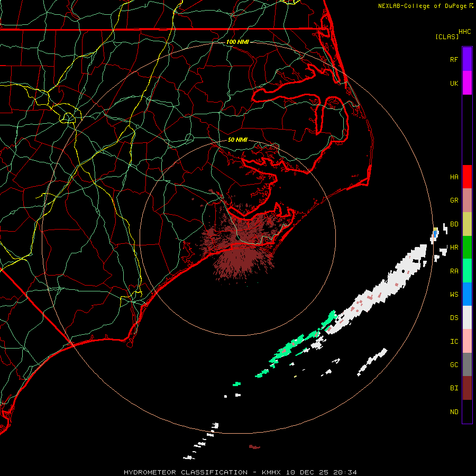
Task: Click the GC legend label
Action: click(x=454, y=364)
